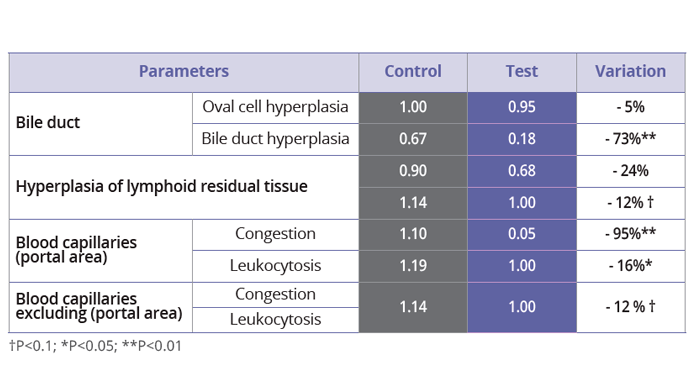The height and width of the screenshot is (390, 695).
Task: Select the Variation column header
Action: (x=630, y=72)
